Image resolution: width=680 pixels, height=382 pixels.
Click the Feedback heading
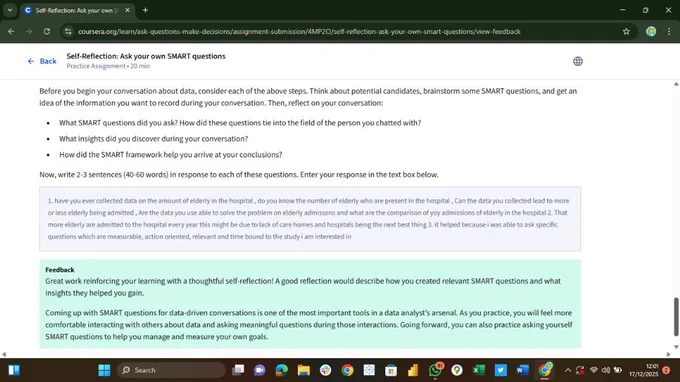click(x=60, y=270)
